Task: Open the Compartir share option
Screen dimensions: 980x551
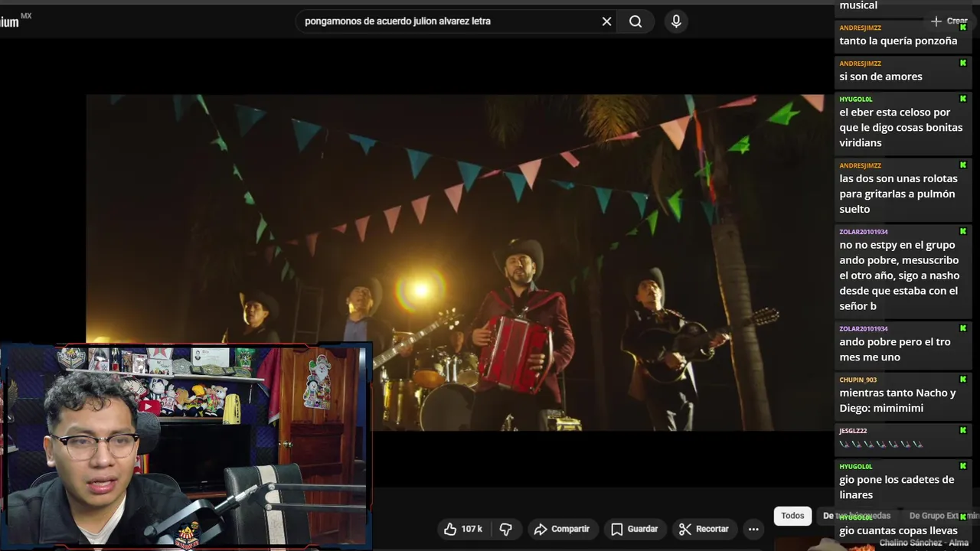Action: click(562, 529)
